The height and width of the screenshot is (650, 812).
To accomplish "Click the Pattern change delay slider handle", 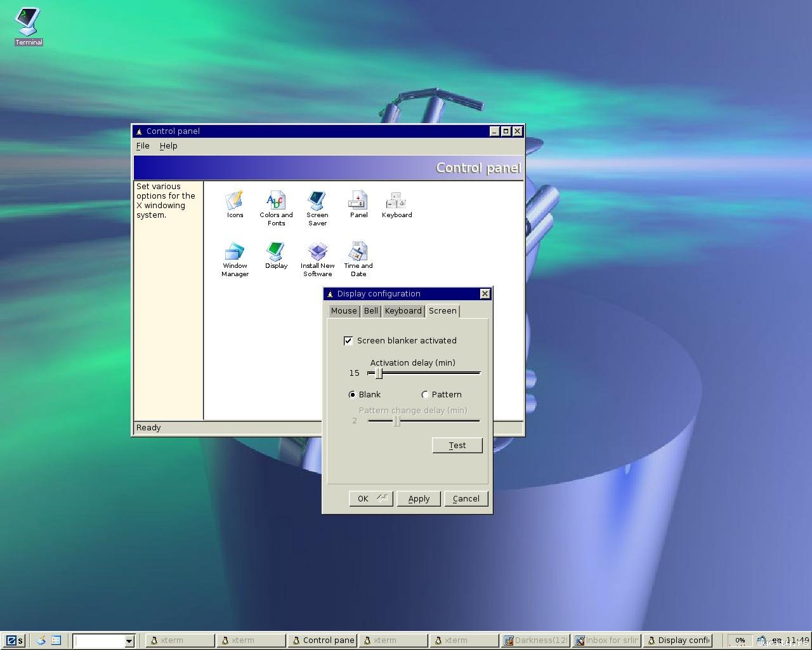I will click(396, 421).
